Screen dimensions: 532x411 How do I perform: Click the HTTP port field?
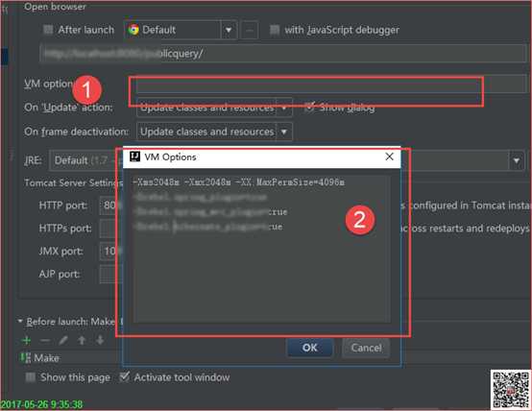tap(110, 205)
